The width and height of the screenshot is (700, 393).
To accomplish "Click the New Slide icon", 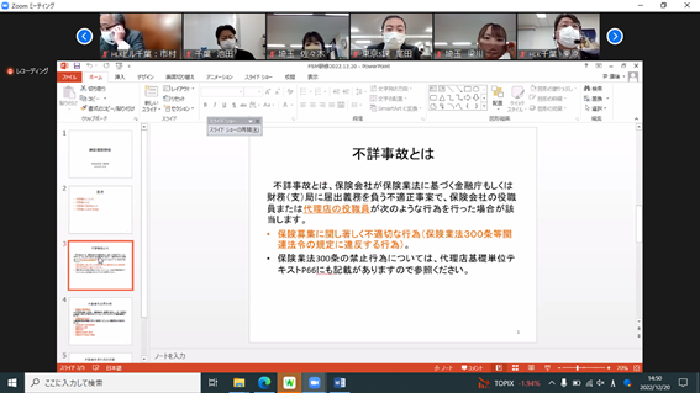I will pyautogui.click(x=151, y=92).
